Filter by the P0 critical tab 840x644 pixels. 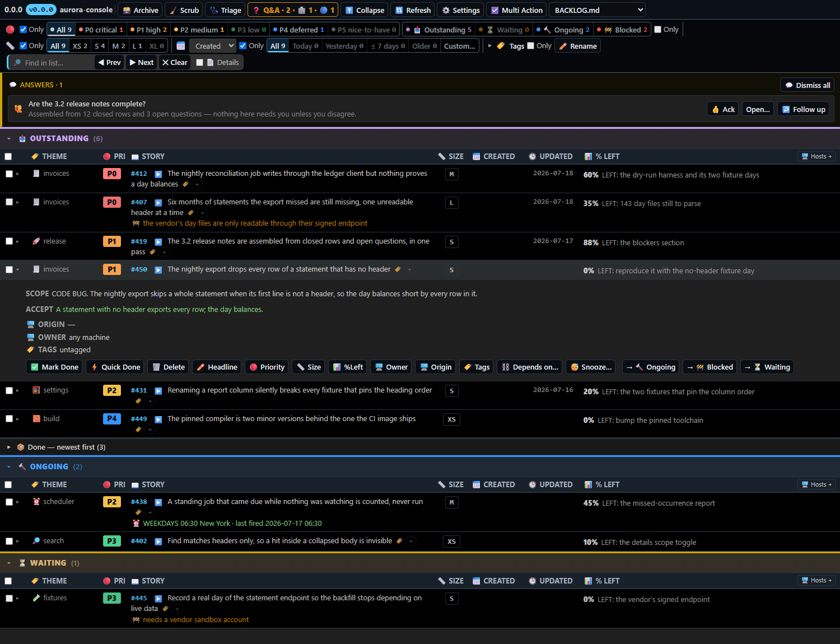coord(101,30)
